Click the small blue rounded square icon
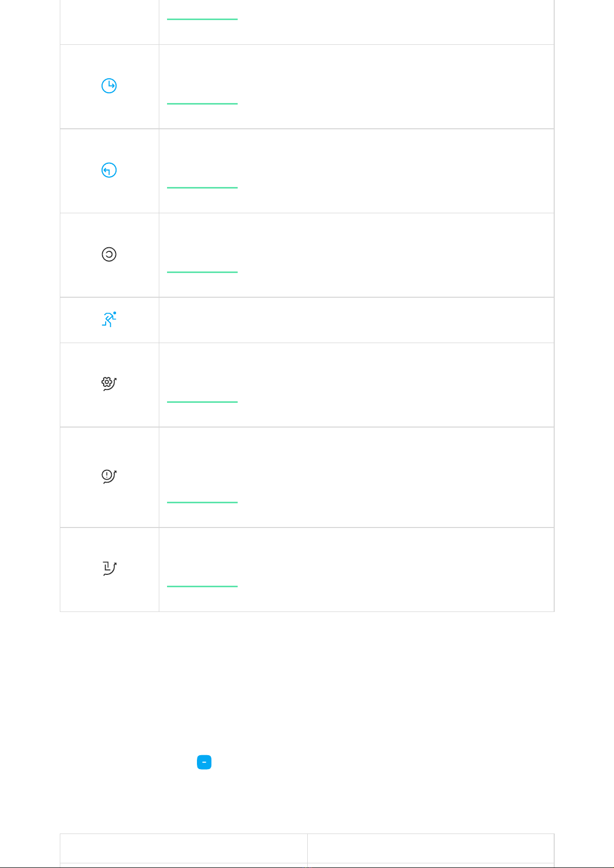Screen dimensions: 614x868 click(x=204, y=762)
